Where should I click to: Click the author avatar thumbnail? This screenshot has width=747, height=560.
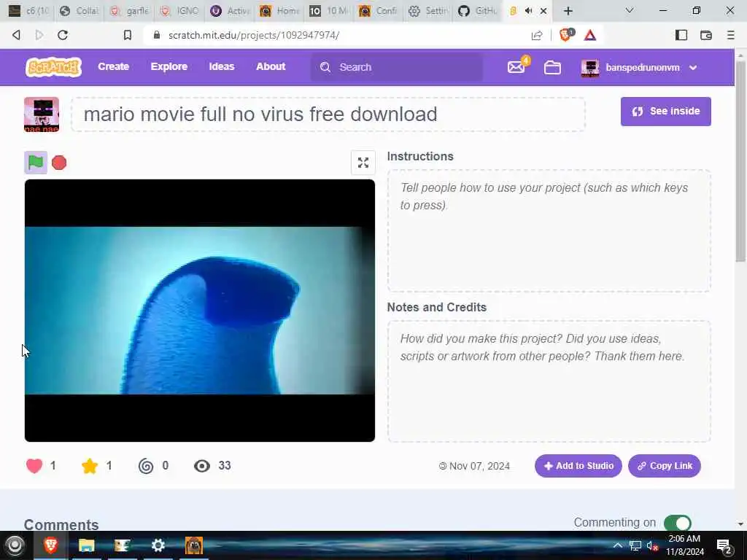point(42,114)
